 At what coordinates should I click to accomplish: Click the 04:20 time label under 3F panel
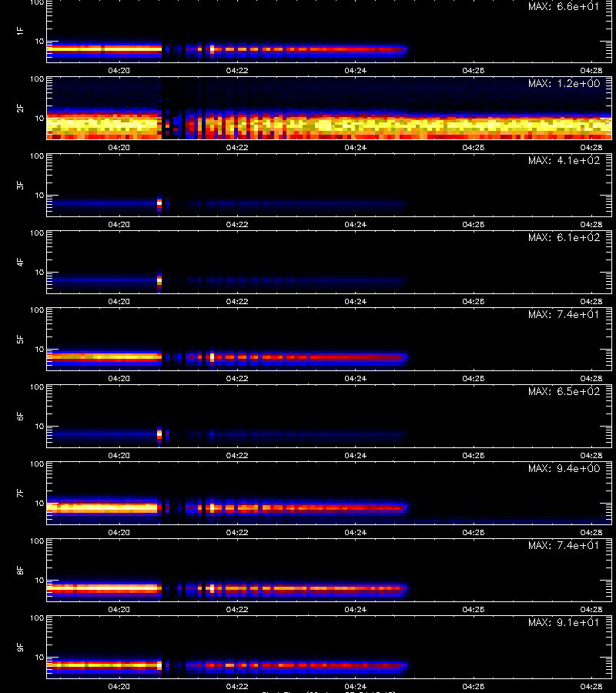tap(119, 224)
